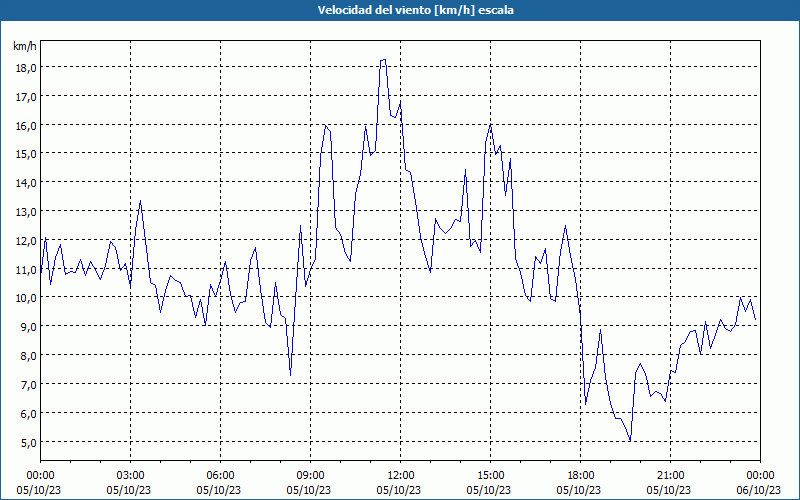
Task: Click the '03:00' time axis label
Action: [131, 476]
